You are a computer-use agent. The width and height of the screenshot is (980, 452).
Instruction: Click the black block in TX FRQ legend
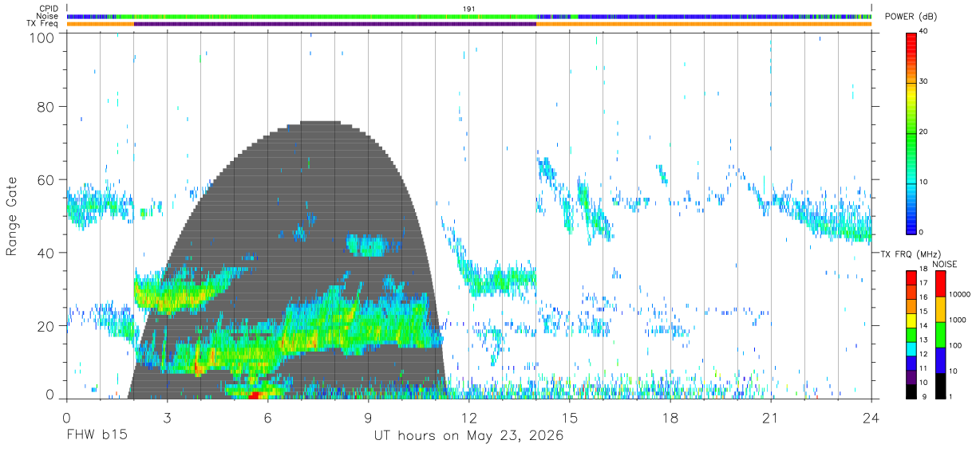(911, 390)
